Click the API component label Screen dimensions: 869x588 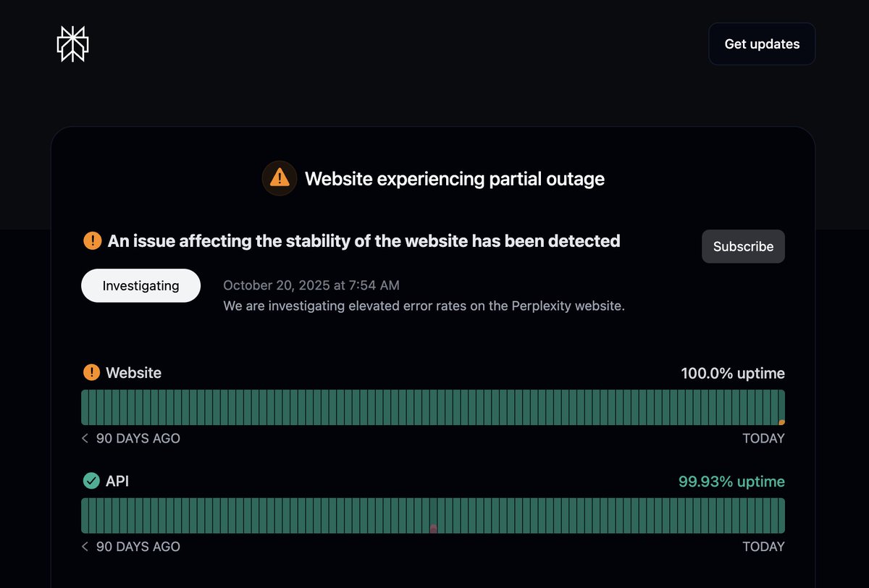[117, 481]
